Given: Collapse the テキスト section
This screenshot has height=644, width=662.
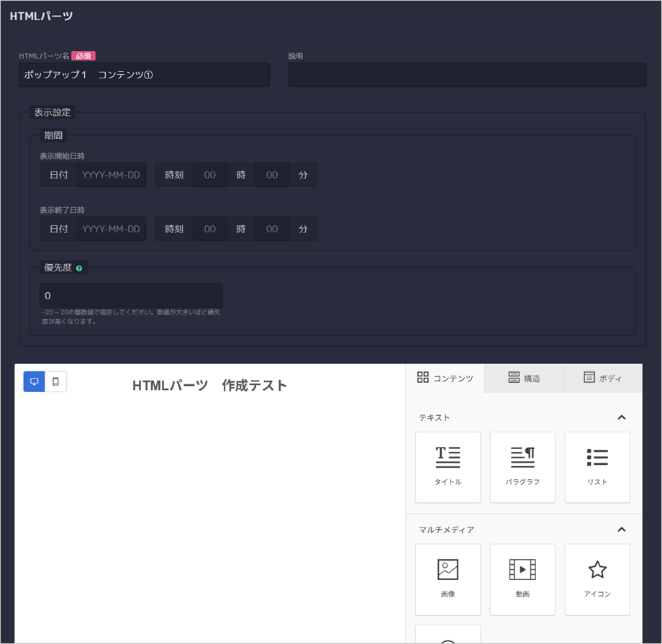Looking at the screenshot, I should point(622,417).
